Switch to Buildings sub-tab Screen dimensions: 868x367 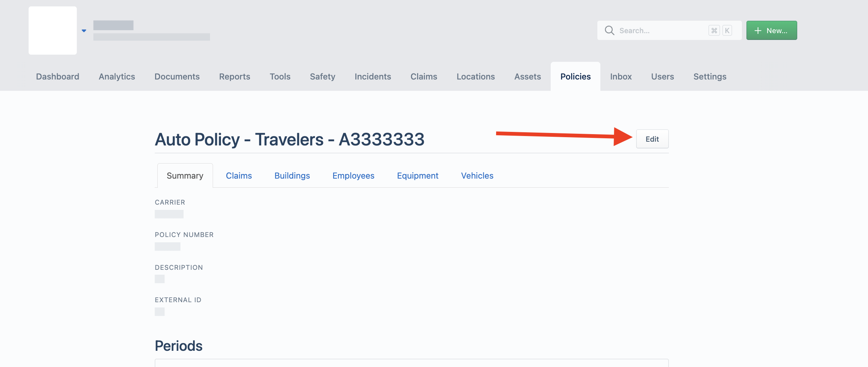click(292, 176)
